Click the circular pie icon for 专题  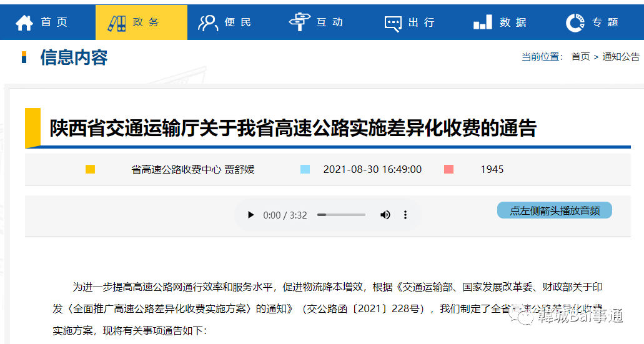[575, 22]
